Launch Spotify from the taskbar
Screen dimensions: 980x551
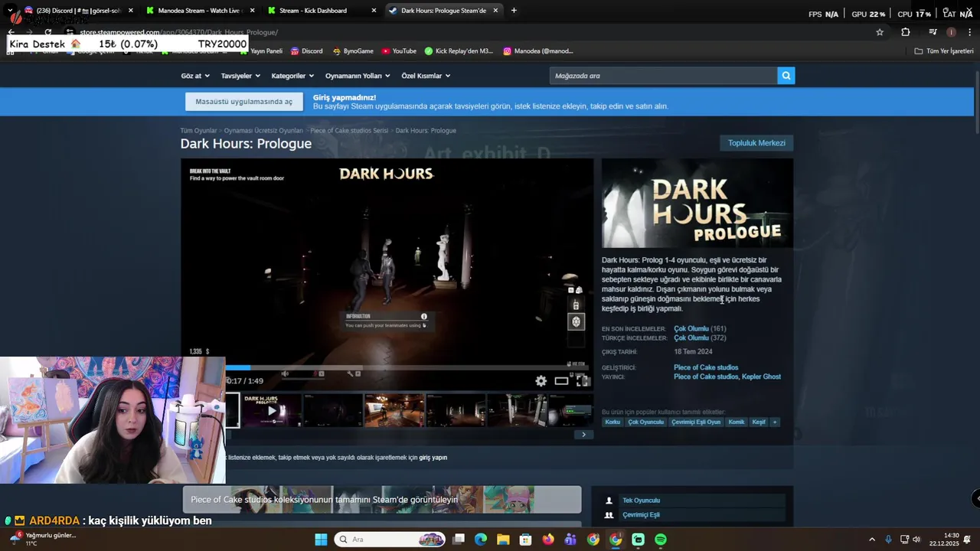[x=661, y=540]
